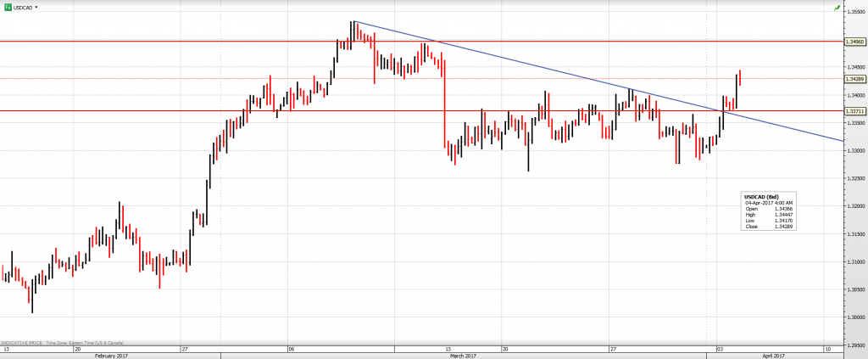Click the USDCAD (Bid) data tooltip box
The width and height of the screenshot is (868, 359).
(768, 212)
